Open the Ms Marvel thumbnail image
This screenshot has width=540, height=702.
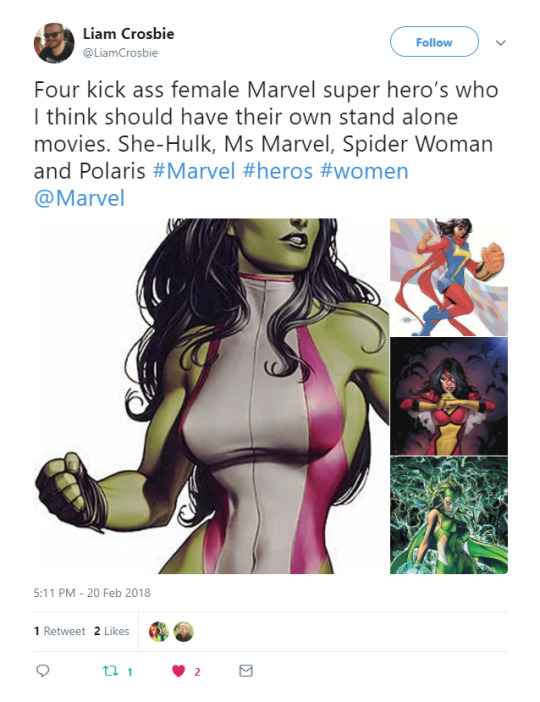449,277
